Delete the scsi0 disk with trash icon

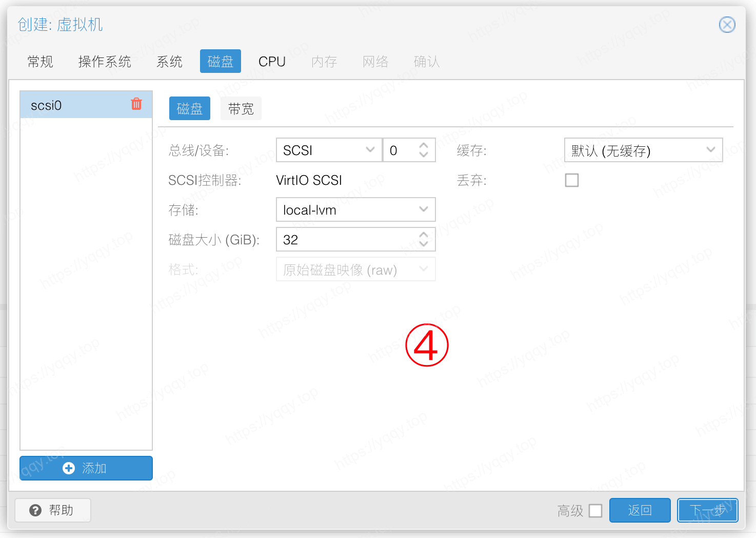tap(136, 104)
